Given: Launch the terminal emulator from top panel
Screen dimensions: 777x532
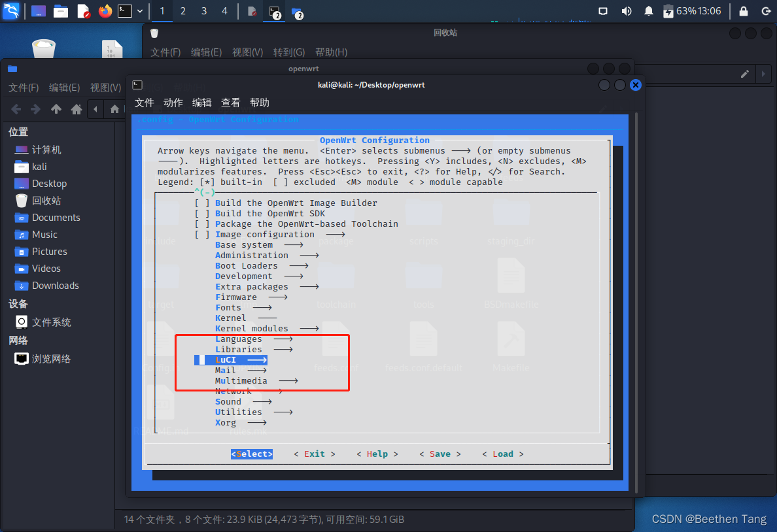Looking at the screenshot, I should tap(125, 11).
